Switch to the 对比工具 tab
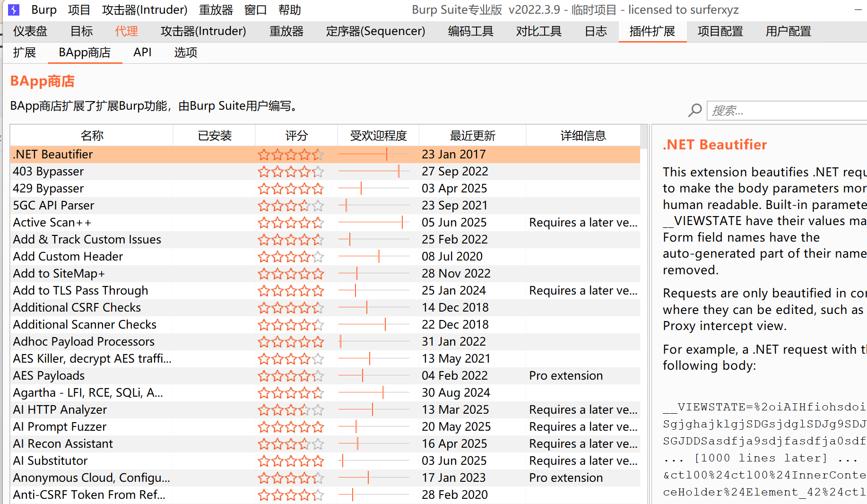Viewport: 867px width, 504px height. coord(539,31)
